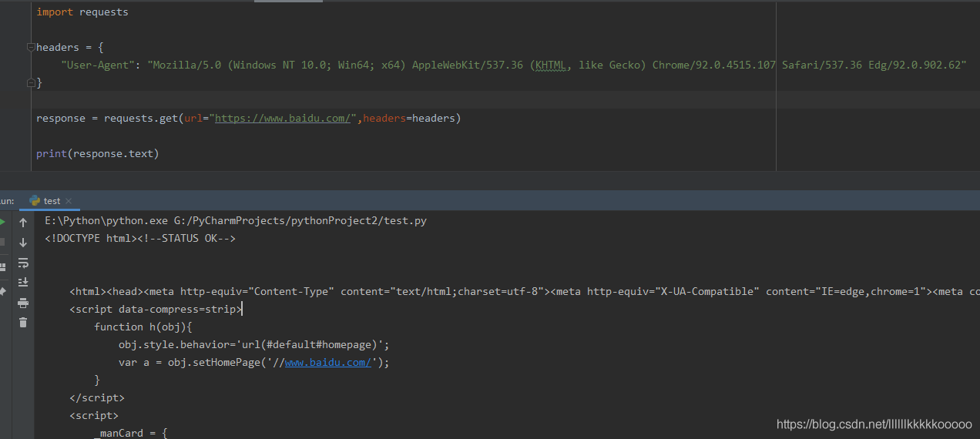Clear console output with the trash icon
This screenshot has width=980, height=439.
[x=23, y=323]
